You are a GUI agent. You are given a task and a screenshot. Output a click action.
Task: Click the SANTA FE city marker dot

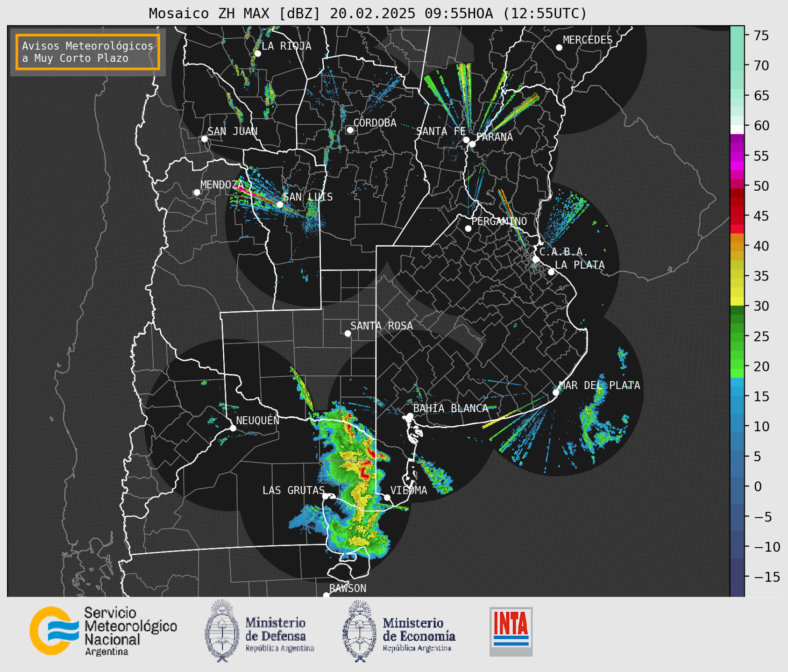click(466, 140)
